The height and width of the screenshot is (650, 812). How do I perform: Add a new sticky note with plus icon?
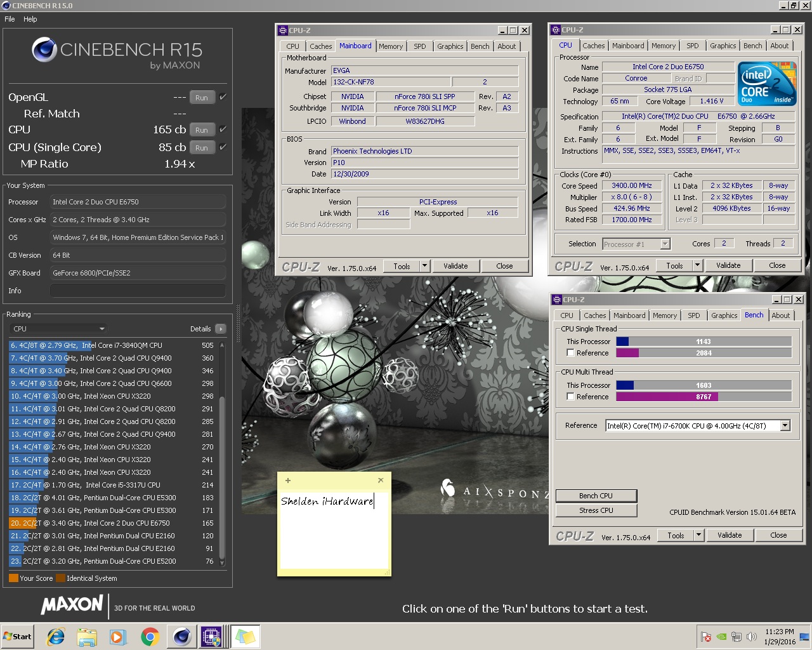coord(288,481)
